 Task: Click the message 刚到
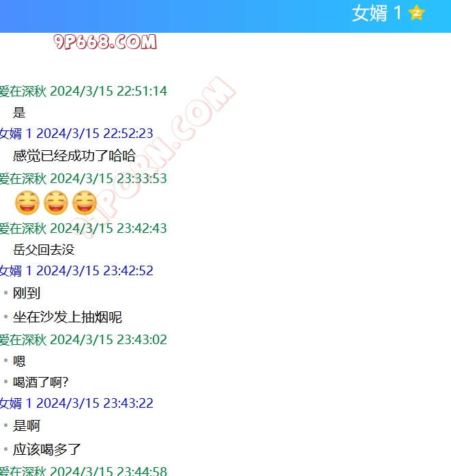tap(27, 293)
